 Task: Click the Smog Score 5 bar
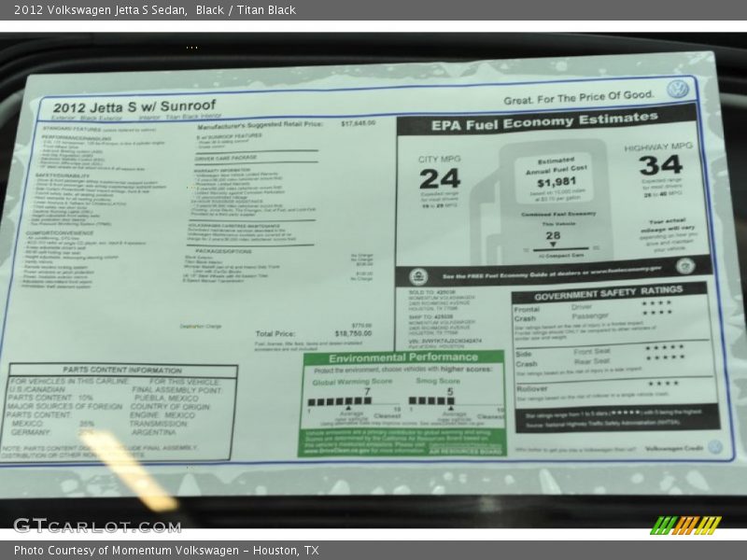[431, 401]
